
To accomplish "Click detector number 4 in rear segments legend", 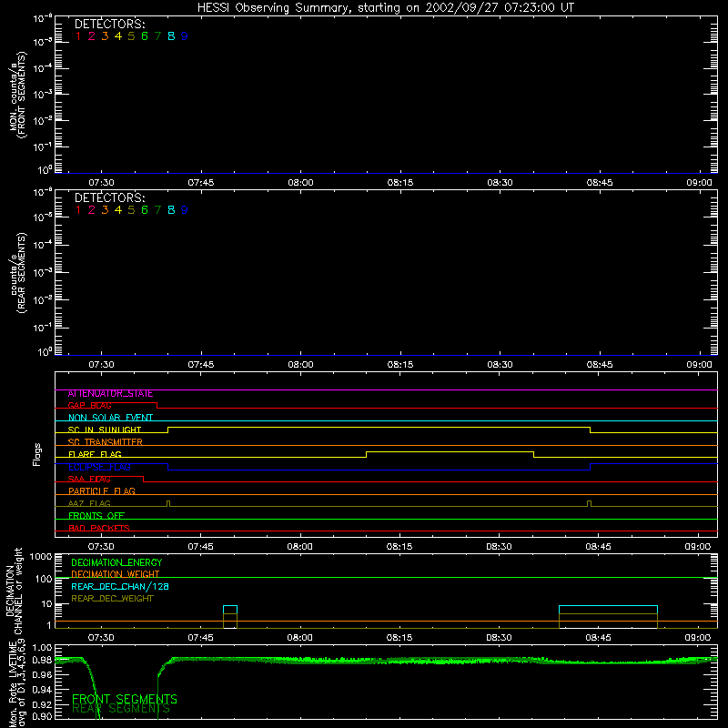I will [118, 210].
